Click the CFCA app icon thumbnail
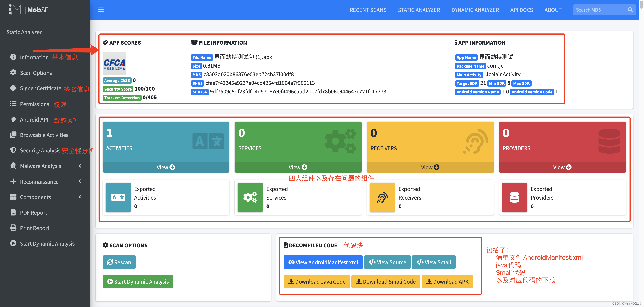644x307 pixels. pyautogui.click(x=114, y=64)
